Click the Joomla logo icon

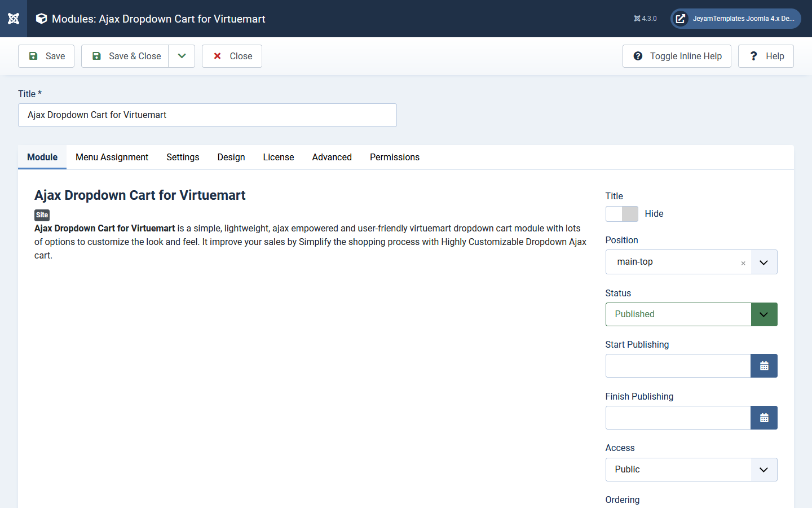pos(14,19)
